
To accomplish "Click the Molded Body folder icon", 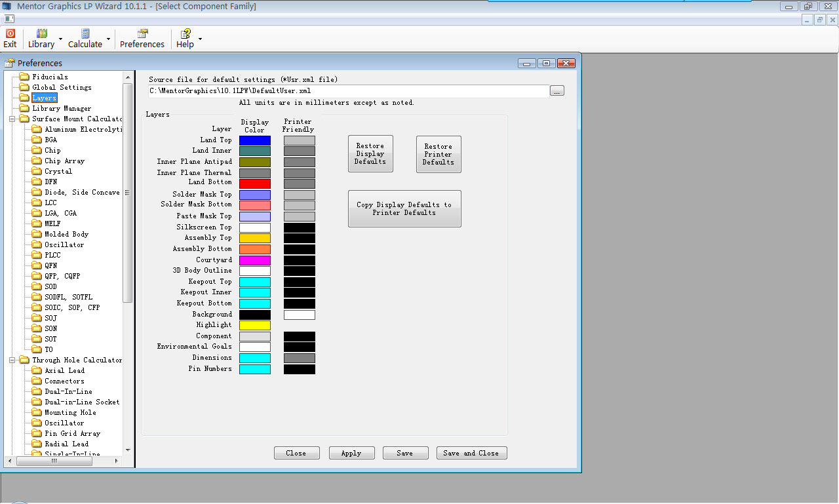I will tap(37, 234).
